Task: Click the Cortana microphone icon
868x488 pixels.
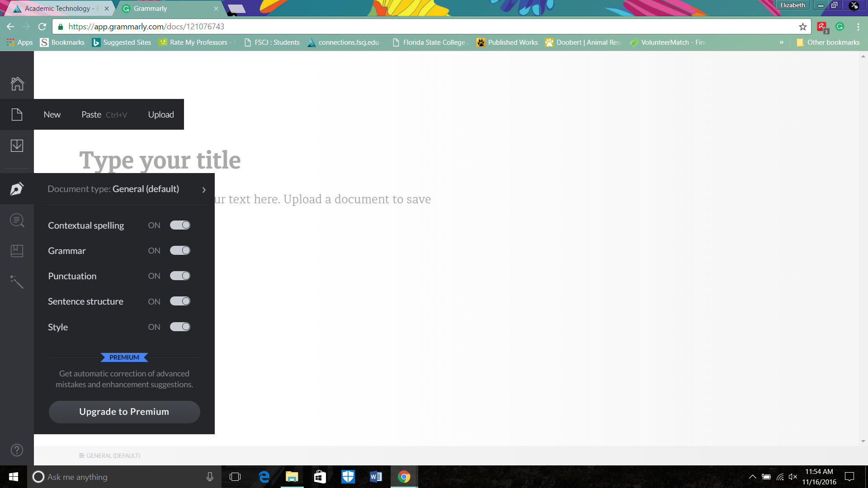Action: point(210,477)
